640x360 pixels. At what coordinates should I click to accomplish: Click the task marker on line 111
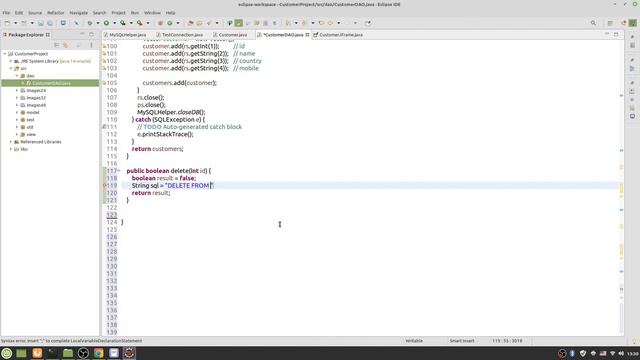tap(104, 127)
